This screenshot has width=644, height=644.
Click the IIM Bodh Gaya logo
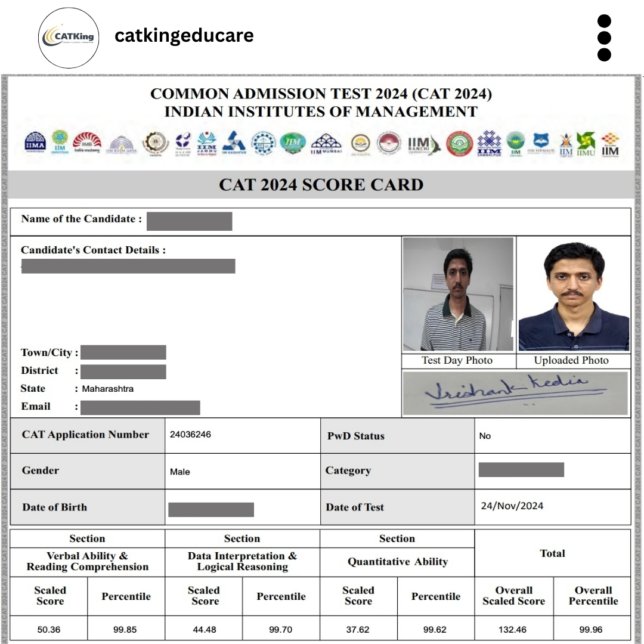tap(121, 144)
